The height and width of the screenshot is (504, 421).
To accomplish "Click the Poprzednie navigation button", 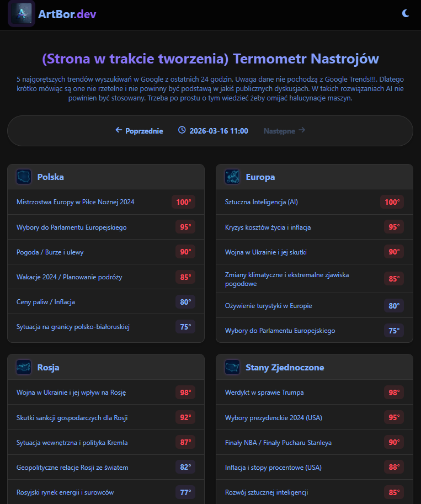I will pos(139,130).
